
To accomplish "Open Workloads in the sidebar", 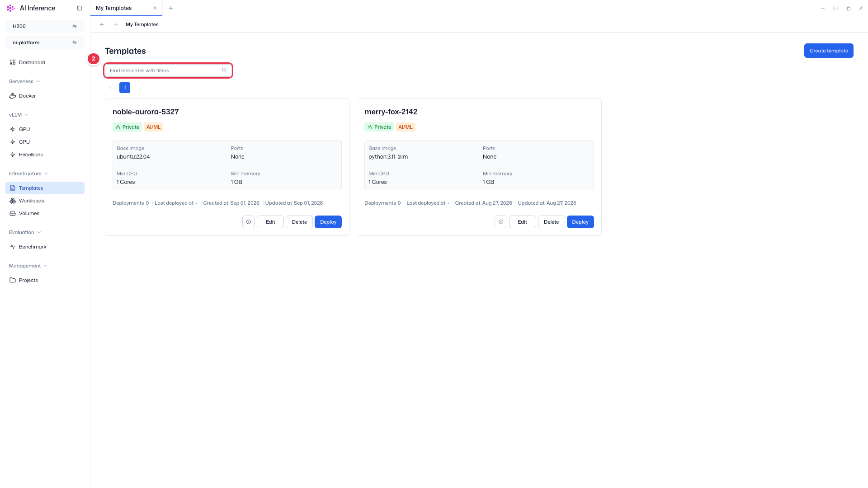I will click(45, 201).
